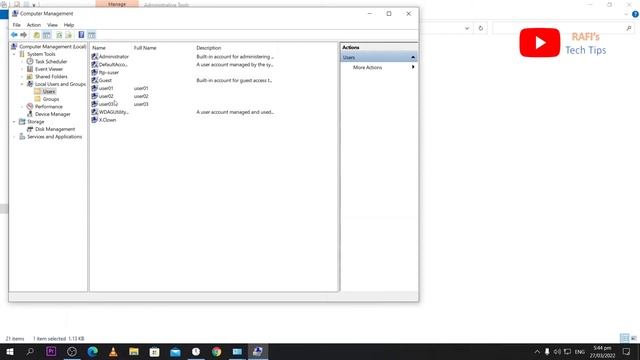This screenshot has height=360, width=640.
Task: Show hidden system tray icons
Action: (x=537, y=351)
